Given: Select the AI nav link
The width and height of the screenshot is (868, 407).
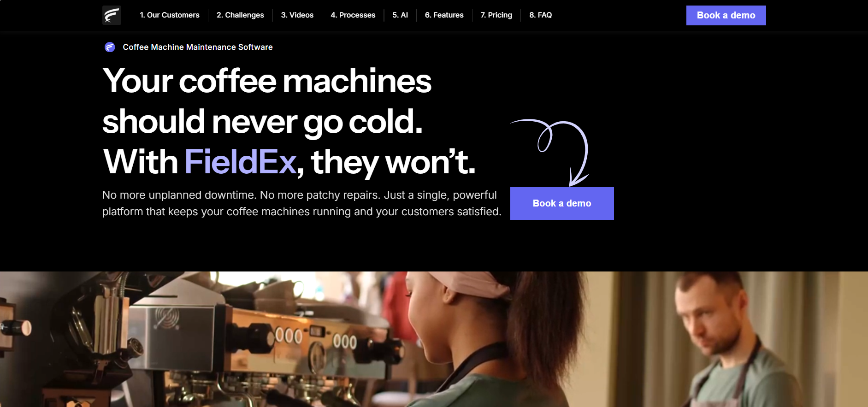Looking at the screenshot, I should (400, 15).
